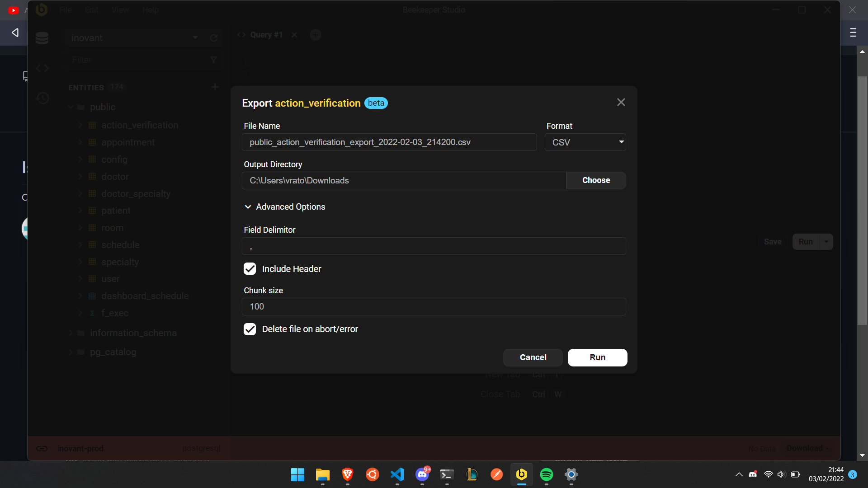Open the Windows Start menu
Image resolution: width=868 pixels, height=488 pixels.
point(297,474)
